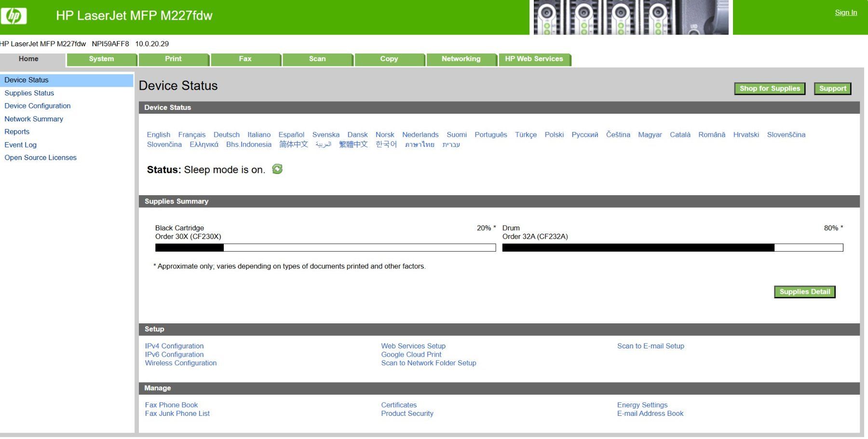This screenshot has width=868, height=439.
Task: Switch language to Dansk
Action: (x=357, y=135)
